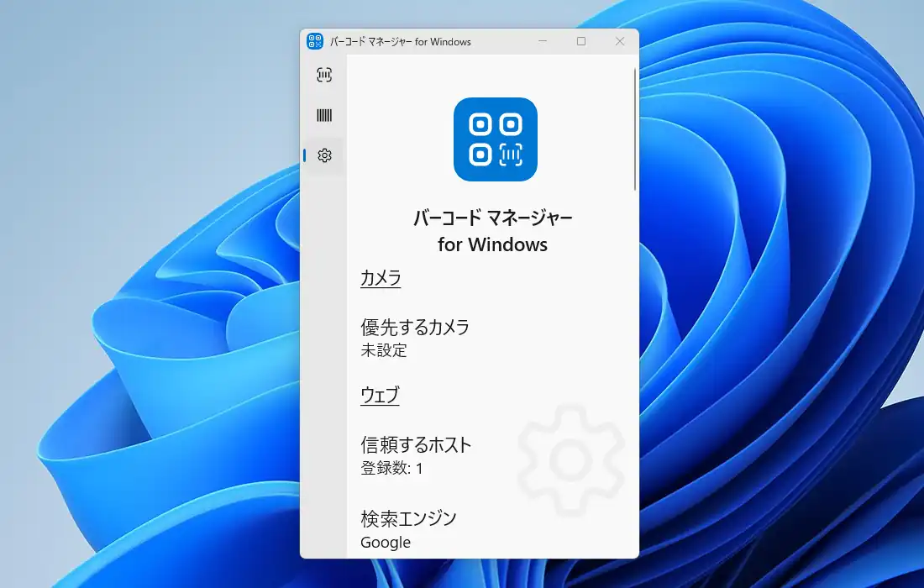Click the large blue QR app logo
Image resolution: width=924 pixels, height=588 pixels.
495,139
